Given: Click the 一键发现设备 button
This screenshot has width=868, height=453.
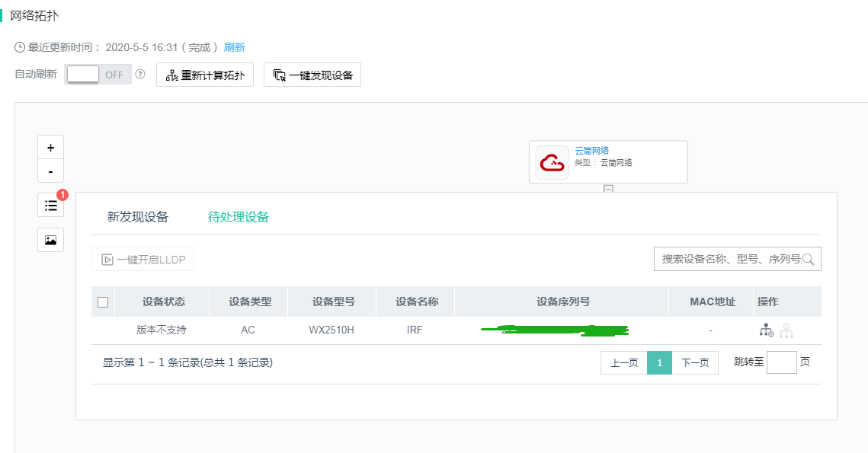Looking at the screenshot, I should 312,75.
